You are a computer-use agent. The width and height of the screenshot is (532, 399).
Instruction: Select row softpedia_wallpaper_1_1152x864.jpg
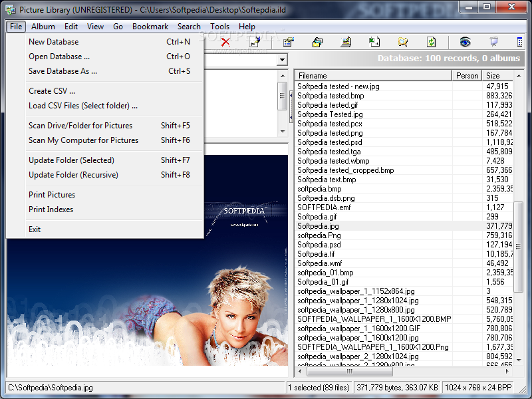404,291
